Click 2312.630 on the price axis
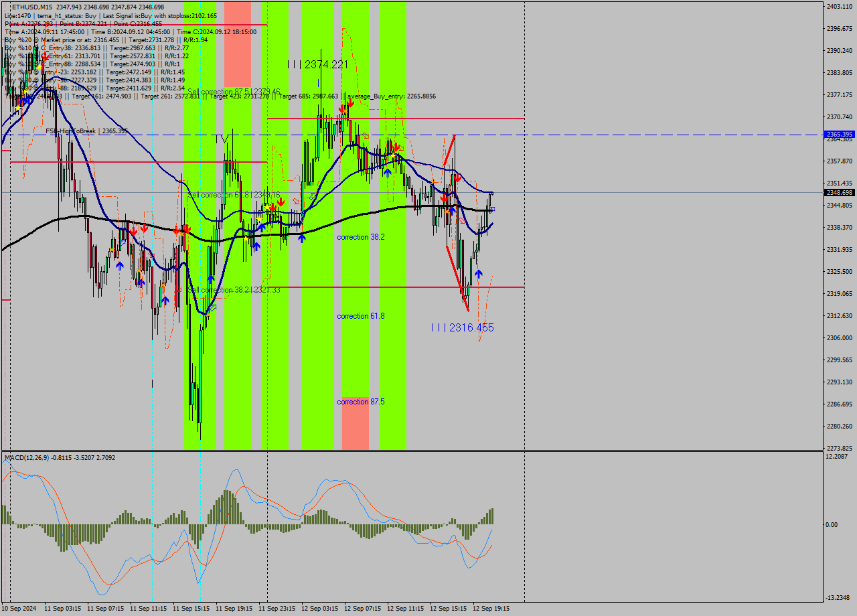The height and width of the screenshot is (616, 857). click(840, 316)
